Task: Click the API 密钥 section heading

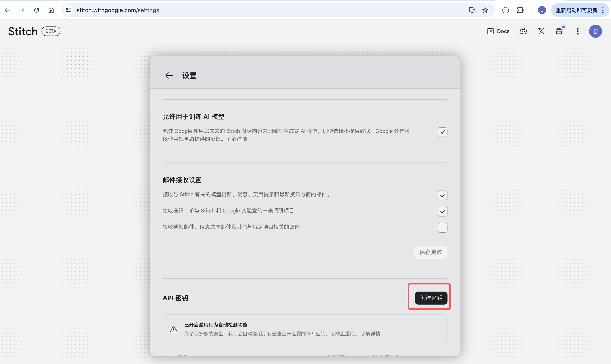Action: click(175, 298)
